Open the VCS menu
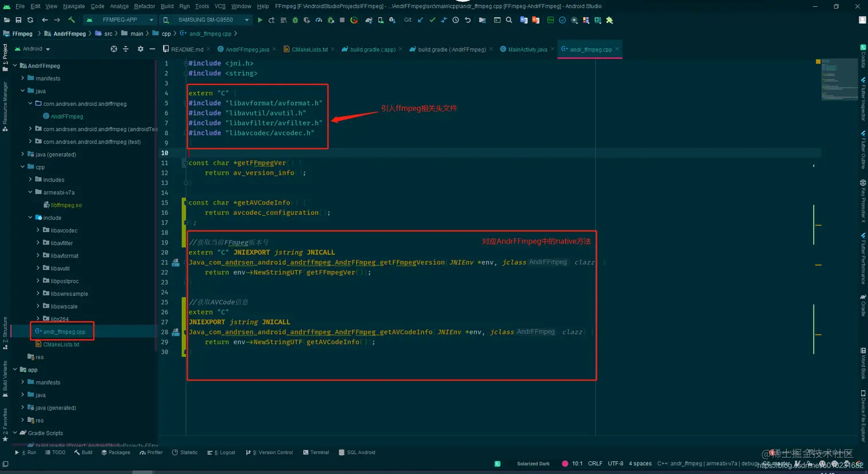868x474 pixels. coord(220,6)
